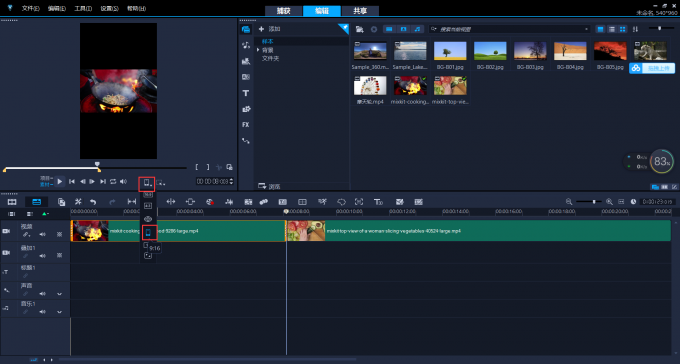Open the Motion path library icon
680x364 pixels.
click(246, 141)
